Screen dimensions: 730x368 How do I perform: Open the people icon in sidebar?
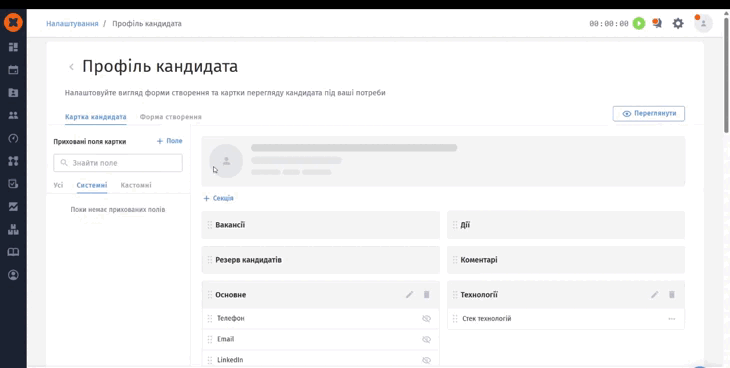click(x=14, y=115)
